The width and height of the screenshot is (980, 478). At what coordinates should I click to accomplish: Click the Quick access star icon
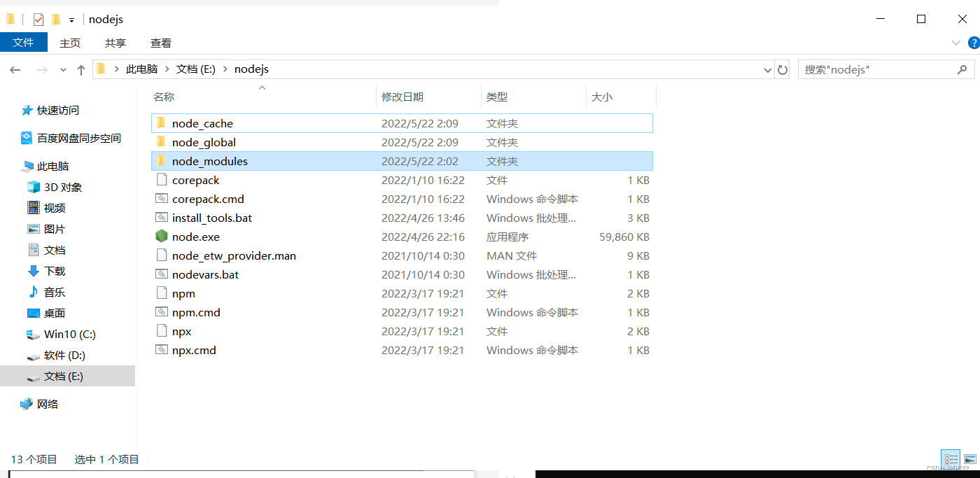click(27, 110)
